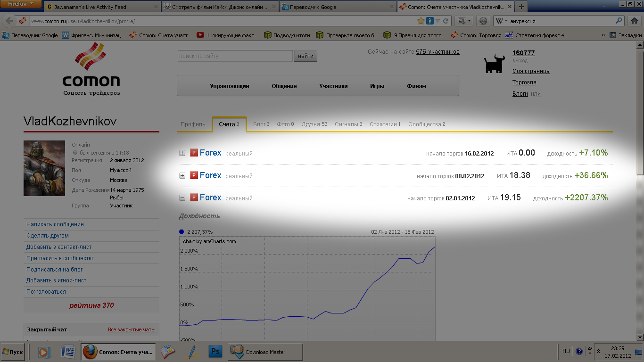The height and width of the screenshot is (362, 644).
Task: Click the red P icon of the +36.66% account
Action: (x=194, y=175)
